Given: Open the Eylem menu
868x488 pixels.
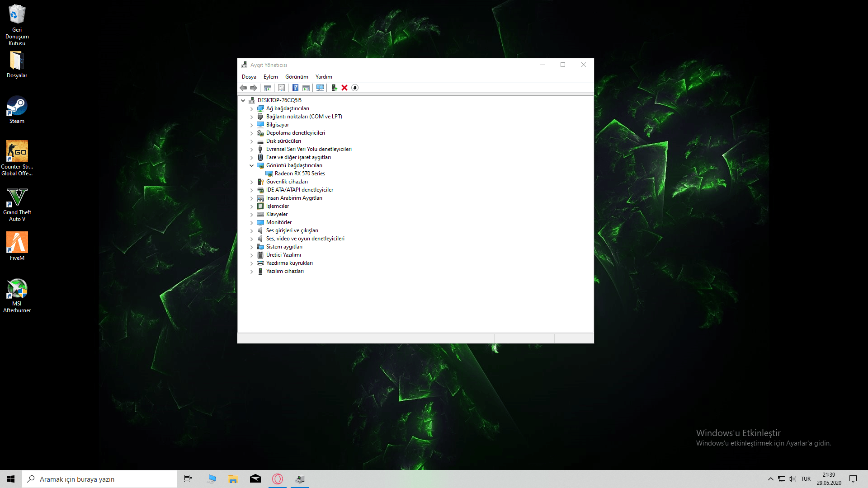Looking at the screenshot, I should click(270, 77).
